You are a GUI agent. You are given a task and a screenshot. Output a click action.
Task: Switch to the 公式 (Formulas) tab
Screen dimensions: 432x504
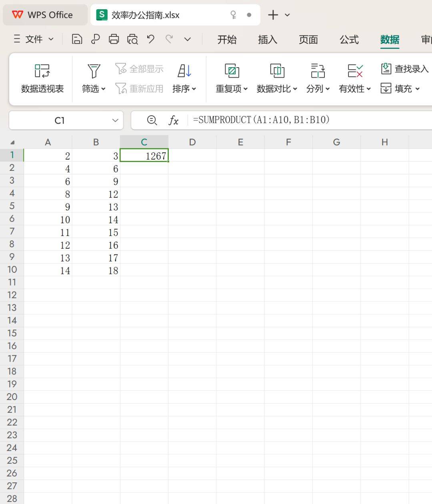(349, 40)
